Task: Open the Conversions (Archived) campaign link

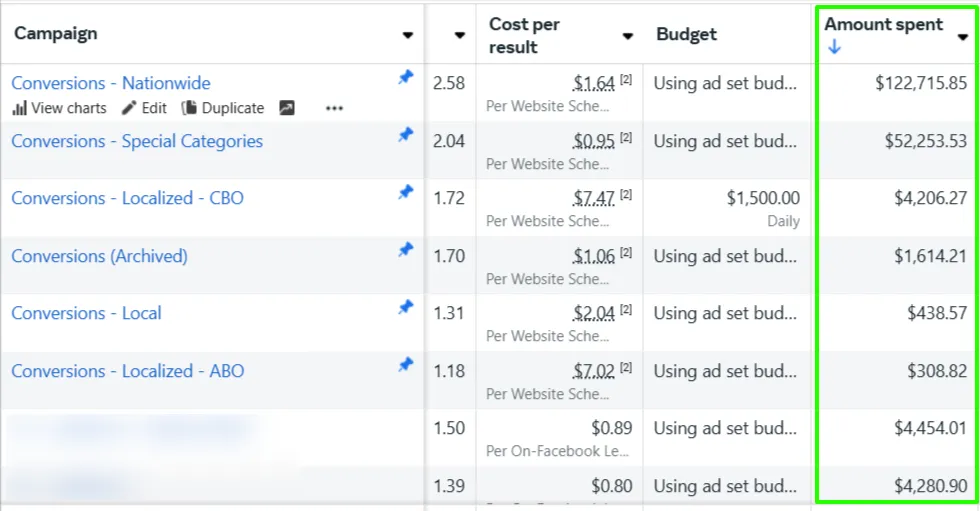Action: (99, 256)
